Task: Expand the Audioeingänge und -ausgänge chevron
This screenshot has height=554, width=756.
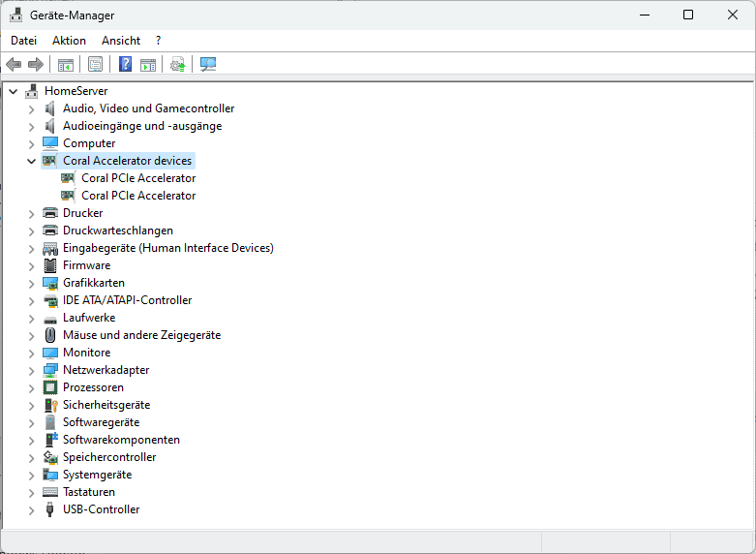Action: point(32,127)
